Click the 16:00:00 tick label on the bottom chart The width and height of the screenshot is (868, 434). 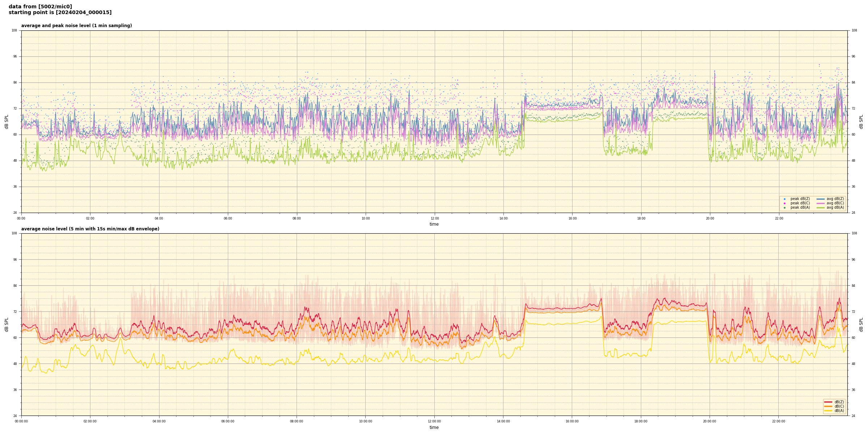(x=572, y=421)
